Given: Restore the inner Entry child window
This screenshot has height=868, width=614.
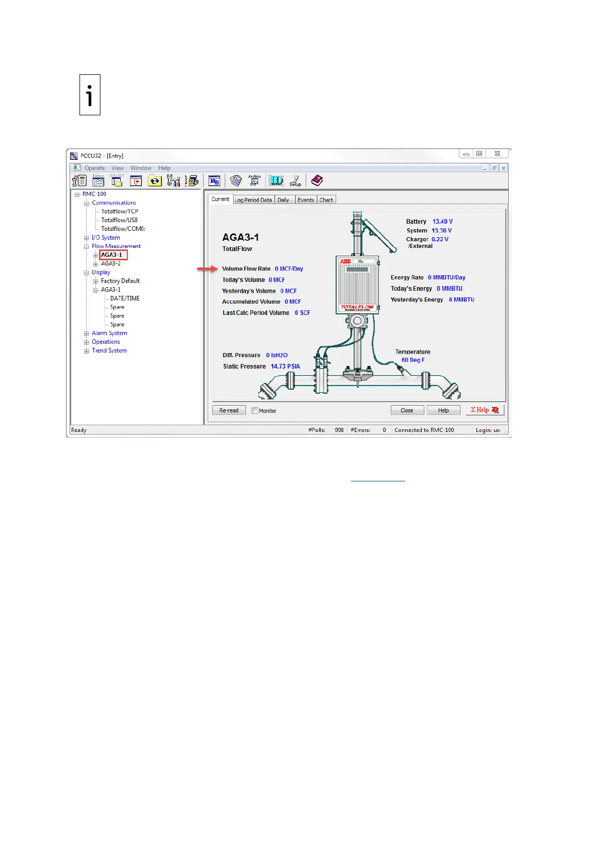Looking at the screenshot, I should pos(494,168).
